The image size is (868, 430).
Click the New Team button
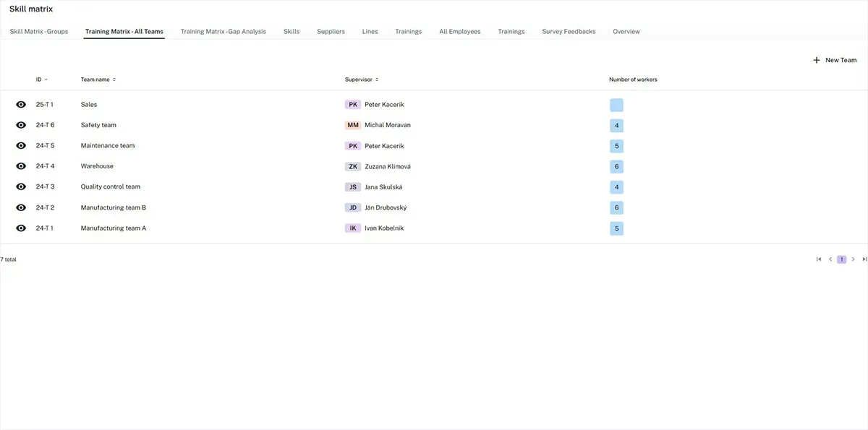835,61
